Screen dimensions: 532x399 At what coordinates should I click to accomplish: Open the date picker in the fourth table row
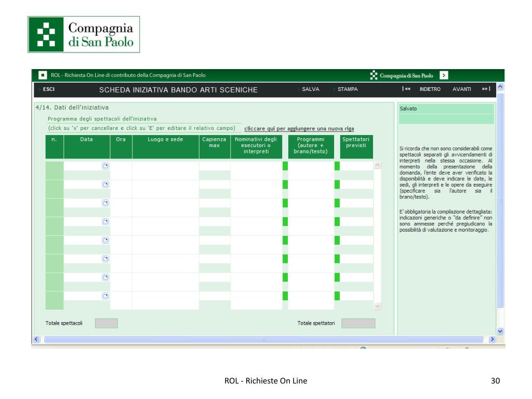pos(105,222)
